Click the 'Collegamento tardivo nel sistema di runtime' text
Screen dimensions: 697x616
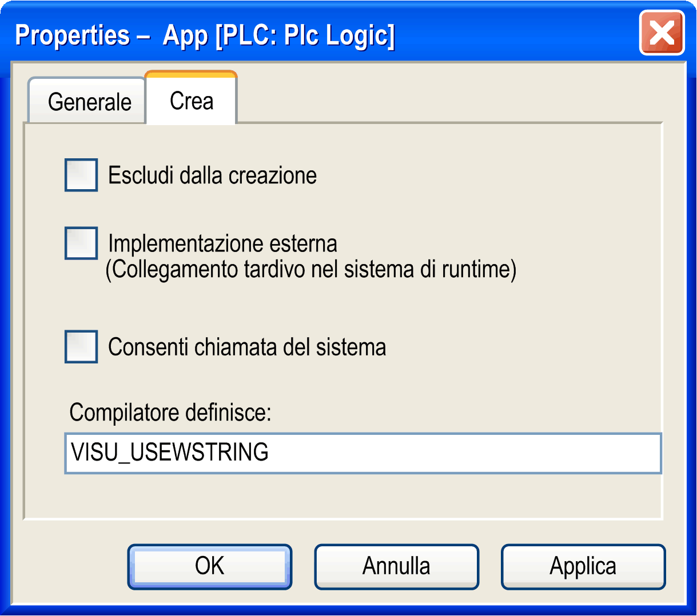pos(310,269)
